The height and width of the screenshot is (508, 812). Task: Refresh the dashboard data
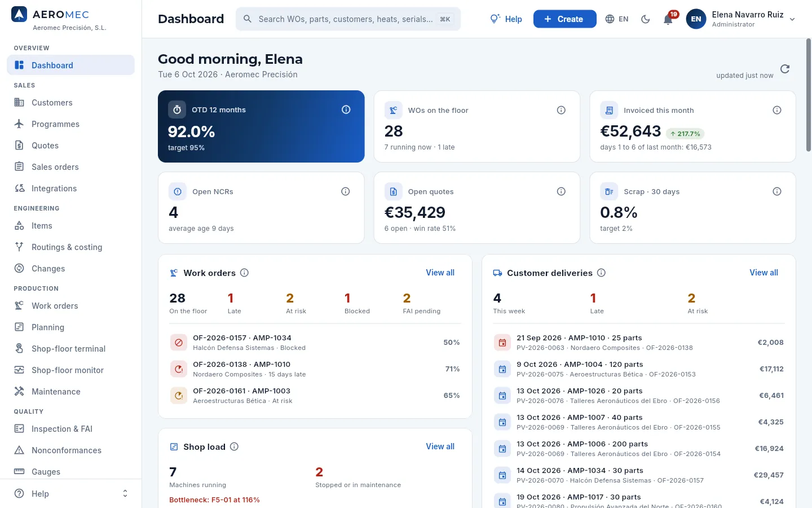pos(785,69)
